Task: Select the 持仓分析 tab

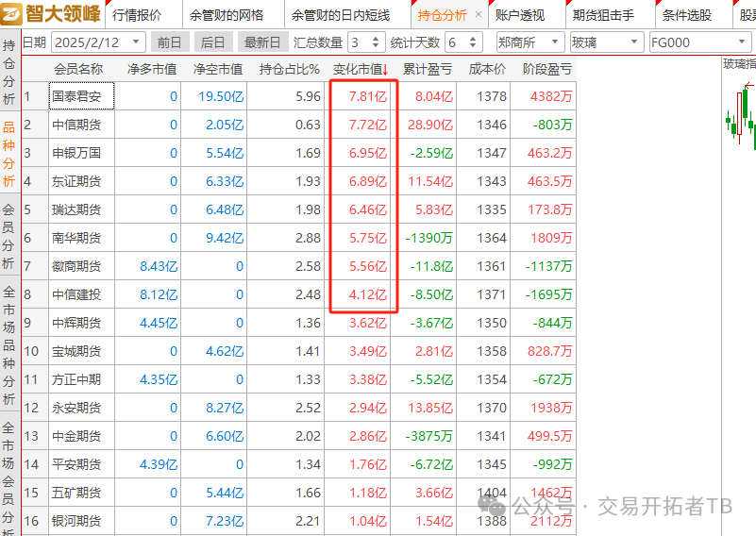Action: (442, 15)
